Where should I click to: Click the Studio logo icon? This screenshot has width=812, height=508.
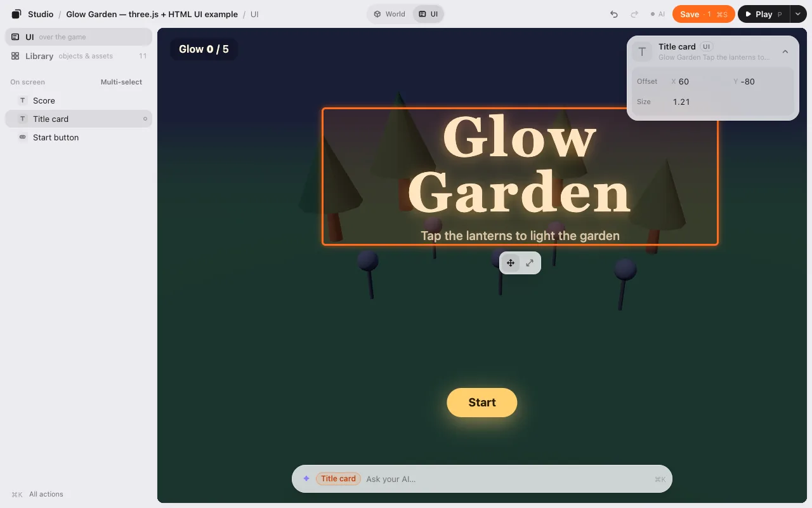[x=16, y=14]
